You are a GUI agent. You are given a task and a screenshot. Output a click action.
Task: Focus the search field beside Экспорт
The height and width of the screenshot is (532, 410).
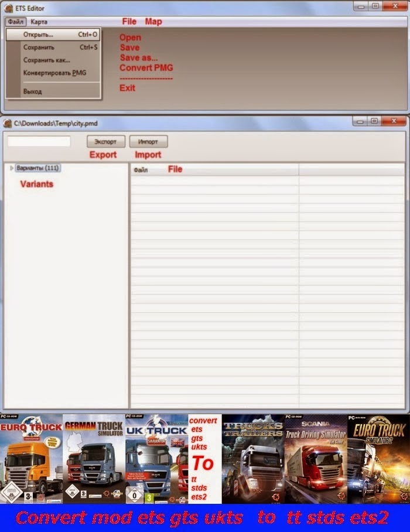click(39, 141)
